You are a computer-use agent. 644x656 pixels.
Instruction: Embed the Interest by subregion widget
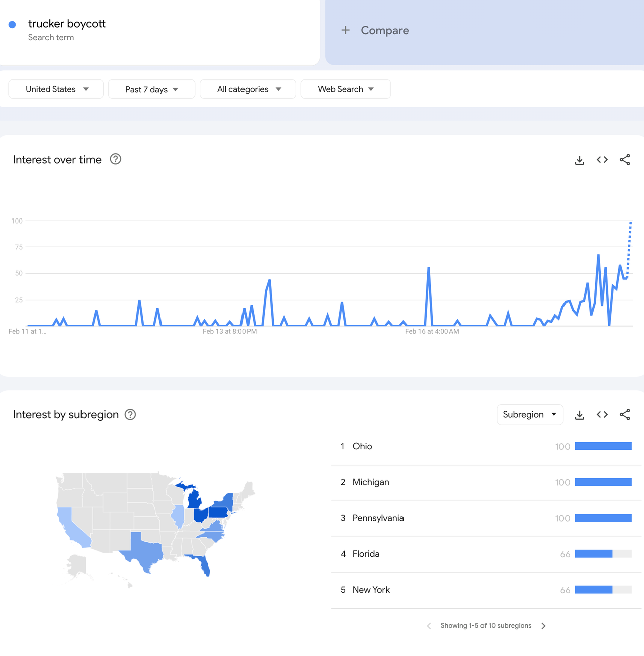tap(602, 415)
